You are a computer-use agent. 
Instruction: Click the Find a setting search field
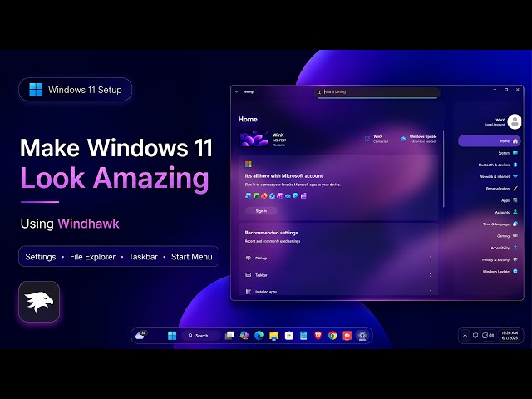click(x=377, y=92)
